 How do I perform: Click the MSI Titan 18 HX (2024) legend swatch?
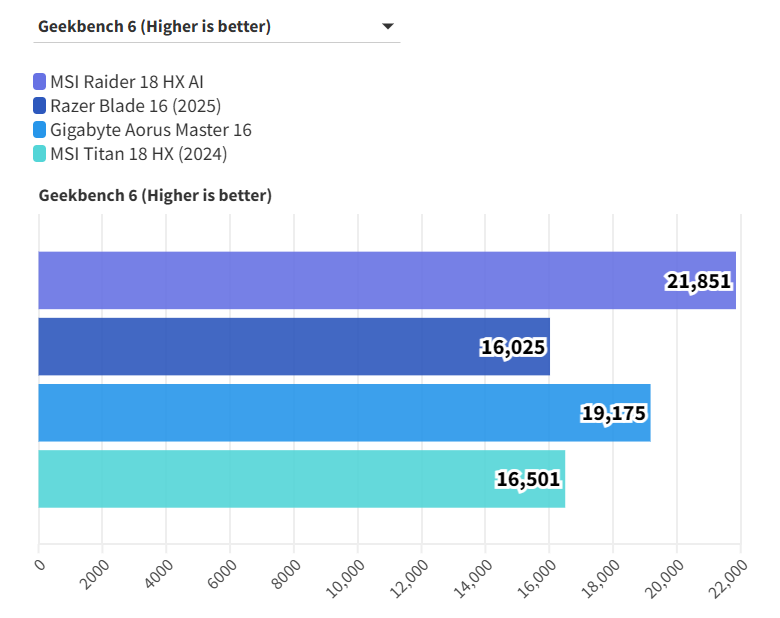tap(39, 153)
